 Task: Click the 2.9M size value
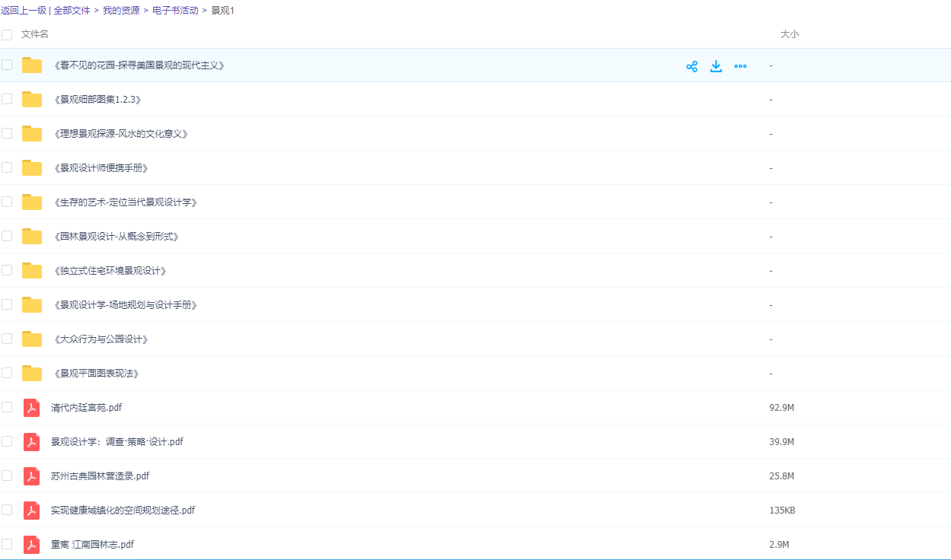point(779,545)
